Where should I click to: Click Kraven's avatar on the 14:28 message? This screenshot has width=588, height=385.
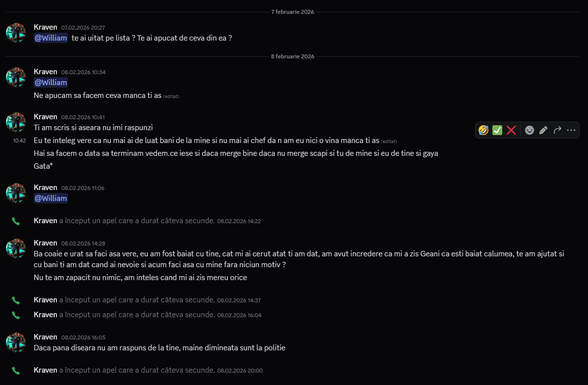click(x=16, y=248)
